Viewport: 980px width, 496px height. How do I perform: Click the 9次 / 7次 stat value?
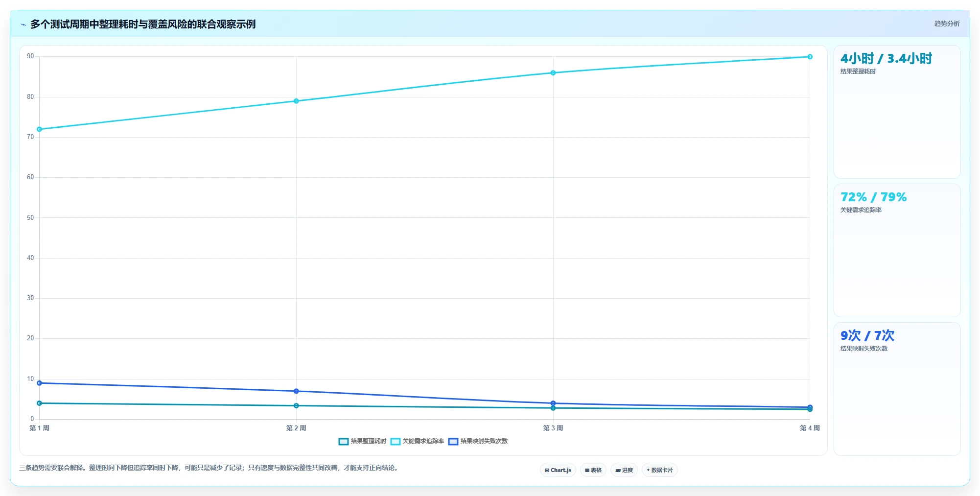tap(867, 335)
